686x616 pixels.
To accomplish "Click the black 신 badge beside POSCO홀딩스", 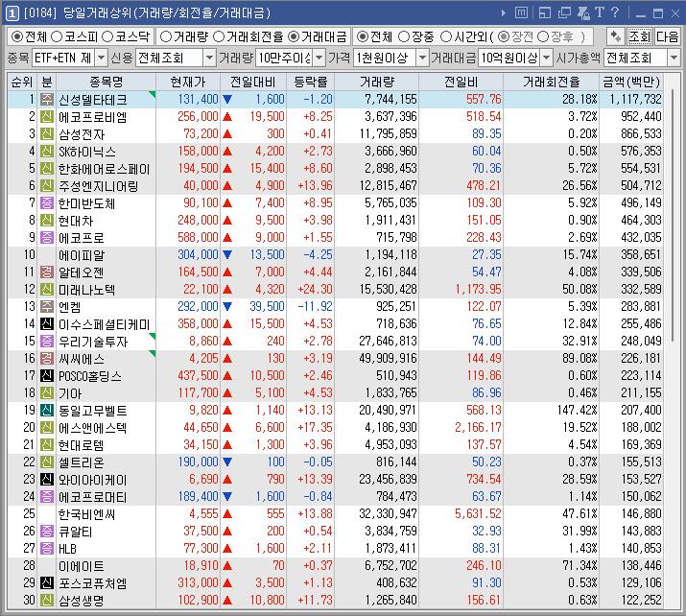I will click(47, 376).
